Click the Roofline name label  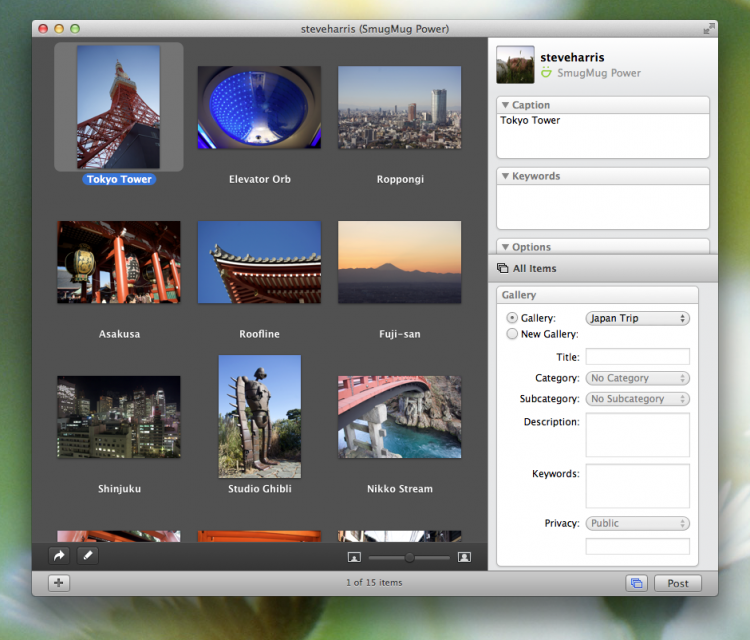(259, 334)
